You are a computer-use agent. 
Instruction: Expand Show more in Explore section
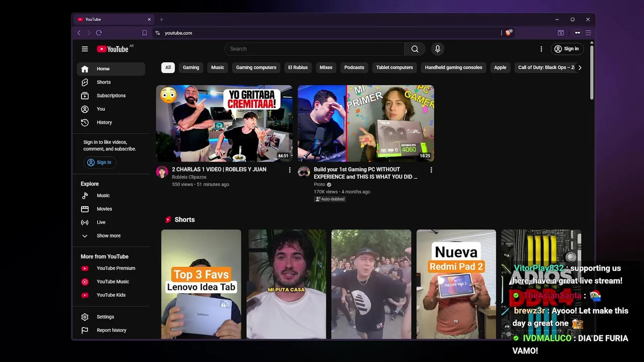[111, 236]
